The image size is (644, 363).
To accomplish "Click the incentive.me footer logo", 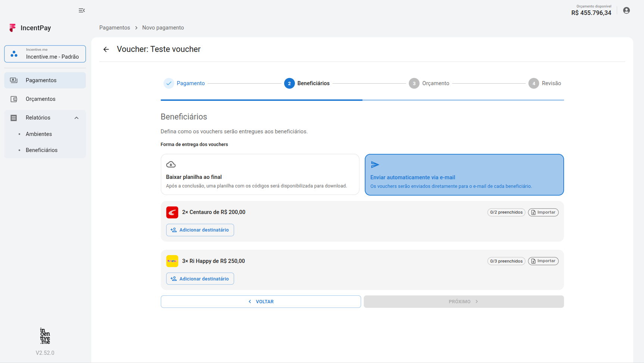I will point(45,336).
